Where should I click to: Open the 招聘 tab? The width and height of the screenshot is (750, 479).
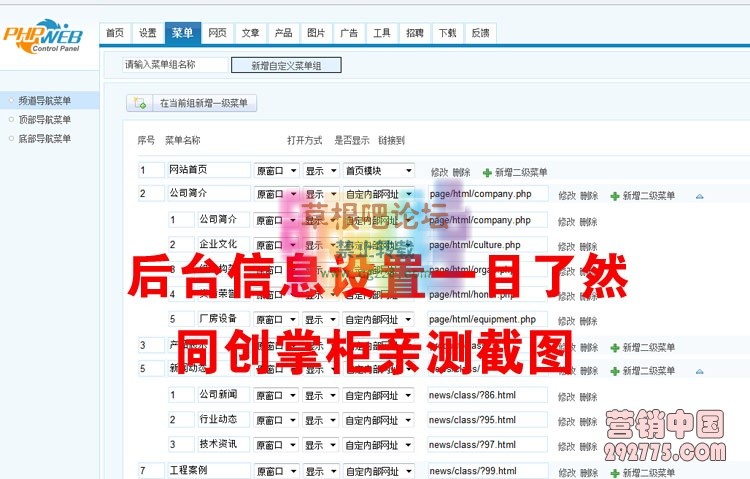click(415, 33)
